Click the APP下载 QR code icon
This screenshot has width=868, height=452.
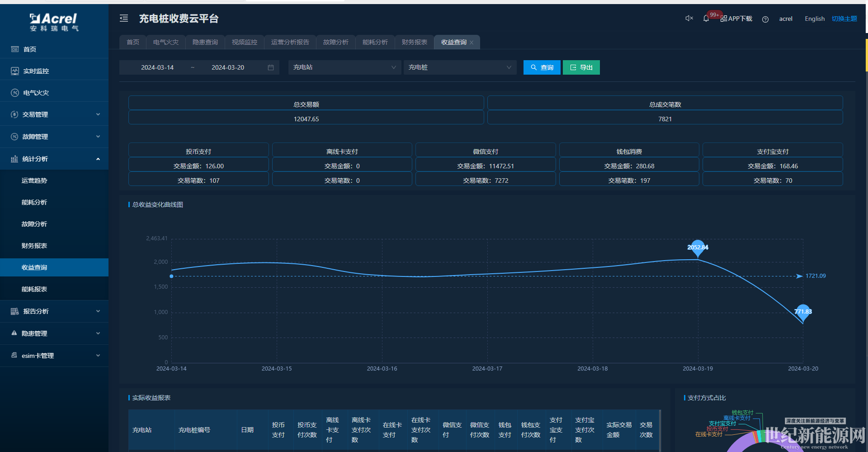(724, 19)
